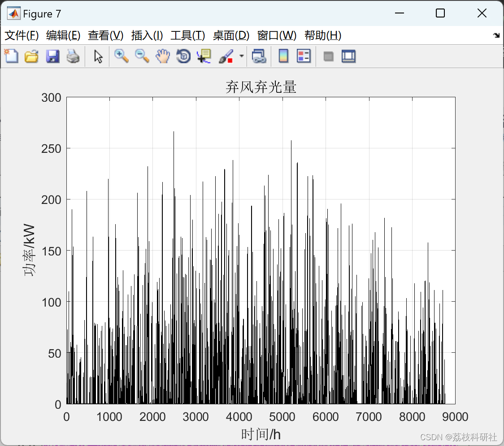This screenshot has height=446, width=504.
Task: Click the x-axis label 时间/h
Action: click(x=261, y=434)
